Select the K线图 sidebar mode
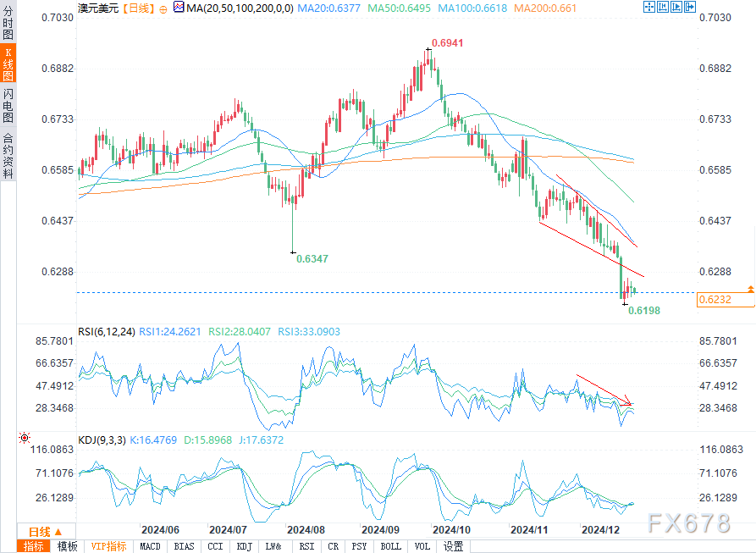756x553 pixels. coord(8,64)
